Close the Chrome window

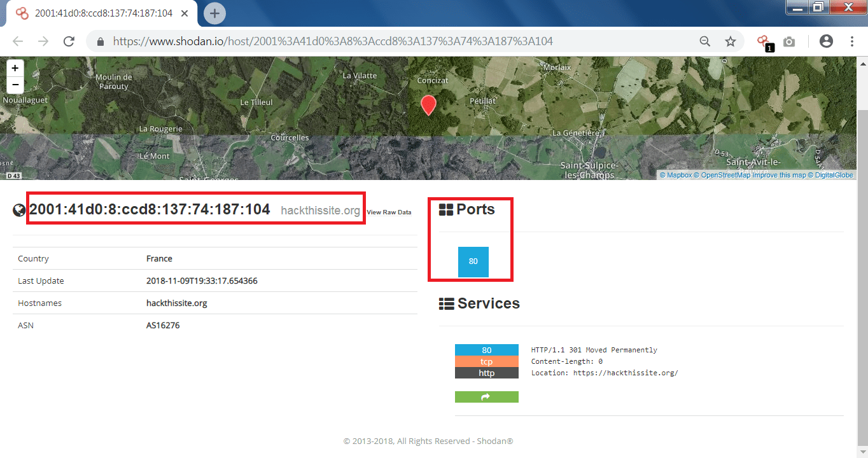pos(847,6)
